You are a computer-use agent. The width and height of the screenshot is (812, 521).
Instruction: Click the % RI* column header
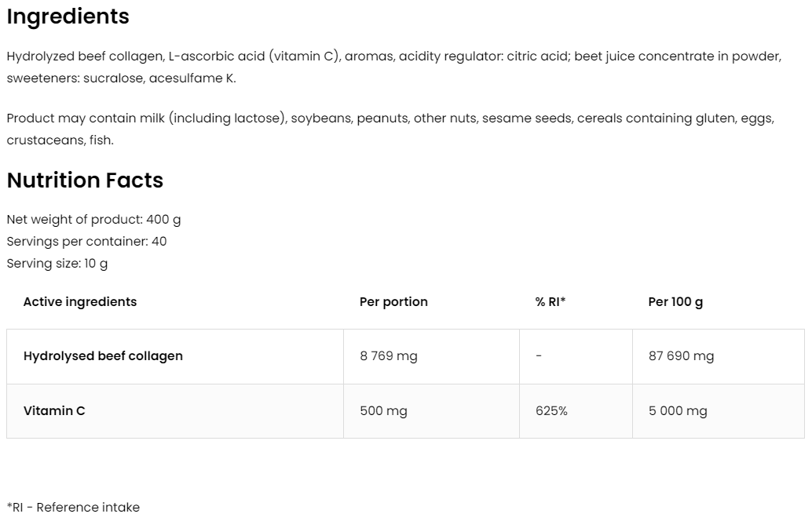click(x=550, y=302)
